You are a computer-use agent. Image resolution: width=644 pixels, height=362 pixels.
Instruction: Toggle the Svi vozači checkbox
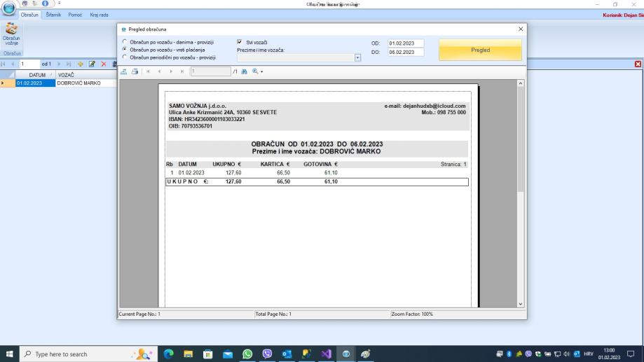click(240, 42)
